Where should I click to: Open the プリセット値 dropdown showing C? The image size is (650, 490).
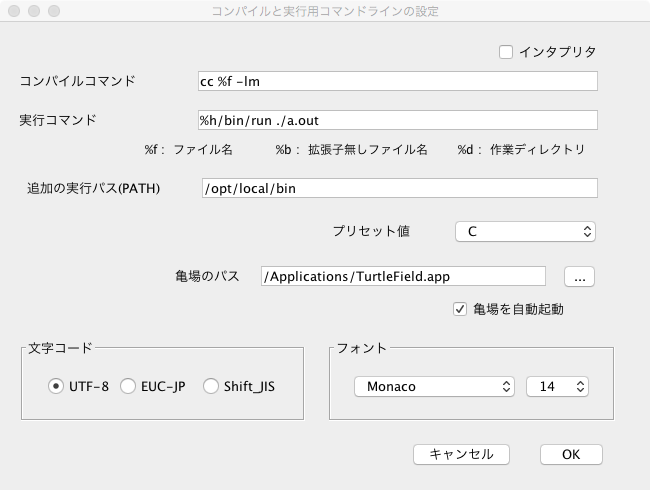coord(525,231)
